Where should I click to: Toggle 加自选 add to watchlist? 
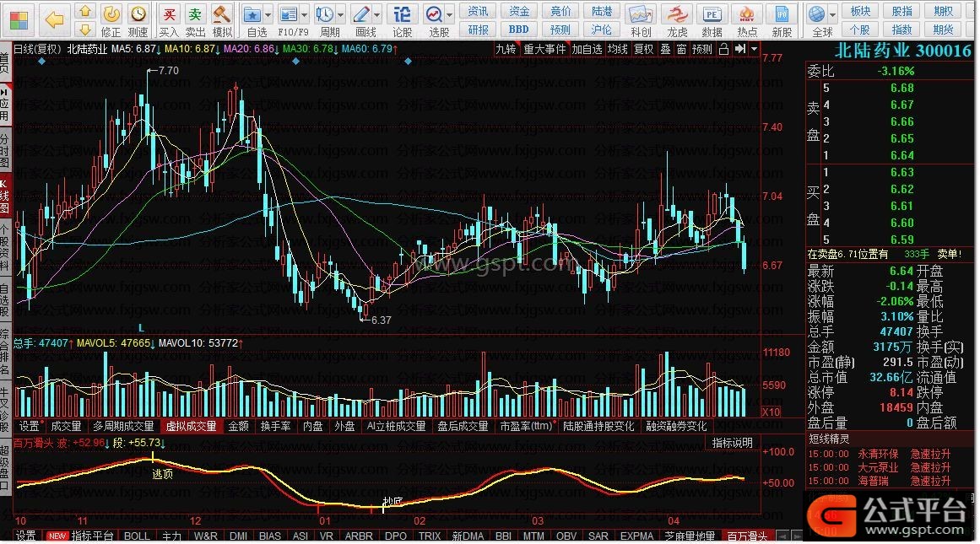(x=587, y=49)
